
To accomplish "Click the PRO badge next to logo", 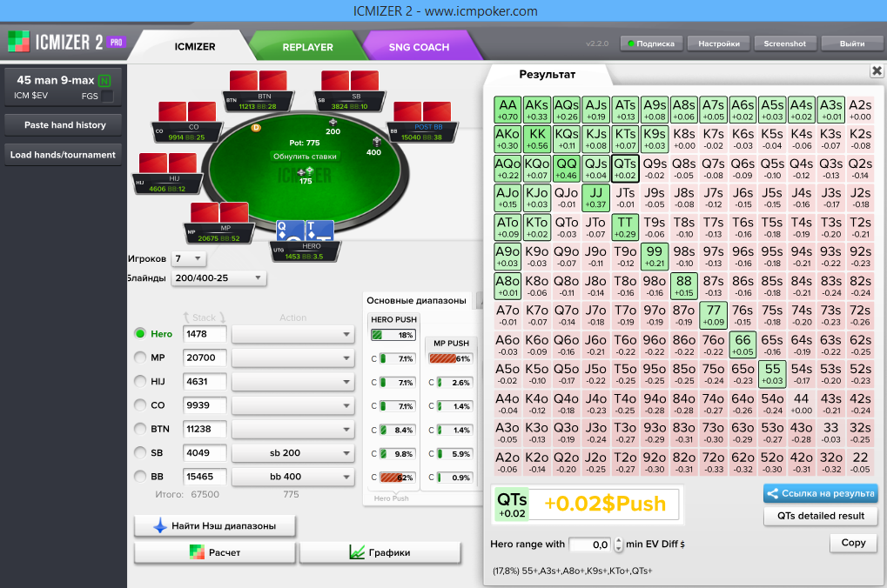I will [x=117, y=43].
